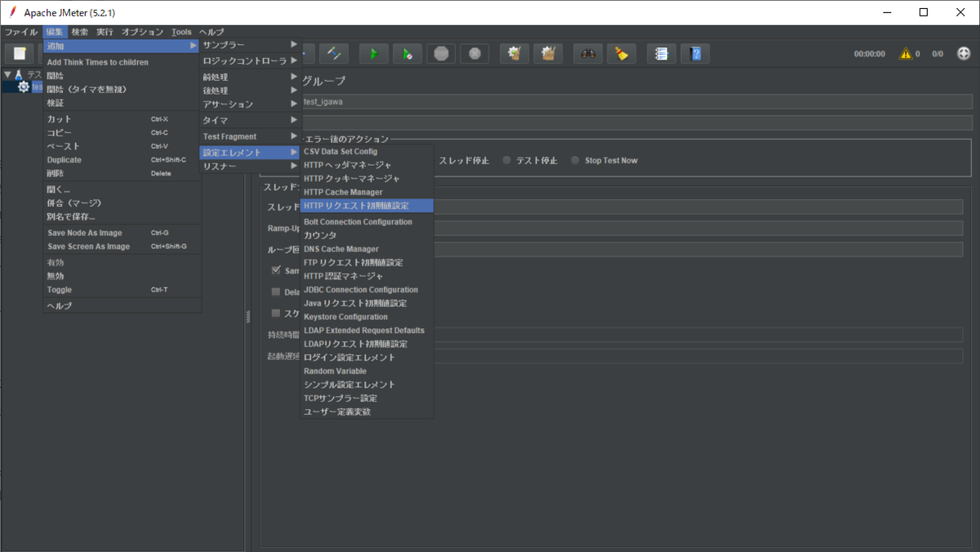Image resolution: width=980 pixels, height=552 pixels.
Task: Choose HTTP クッキーマネージャ
Action: 367,178
